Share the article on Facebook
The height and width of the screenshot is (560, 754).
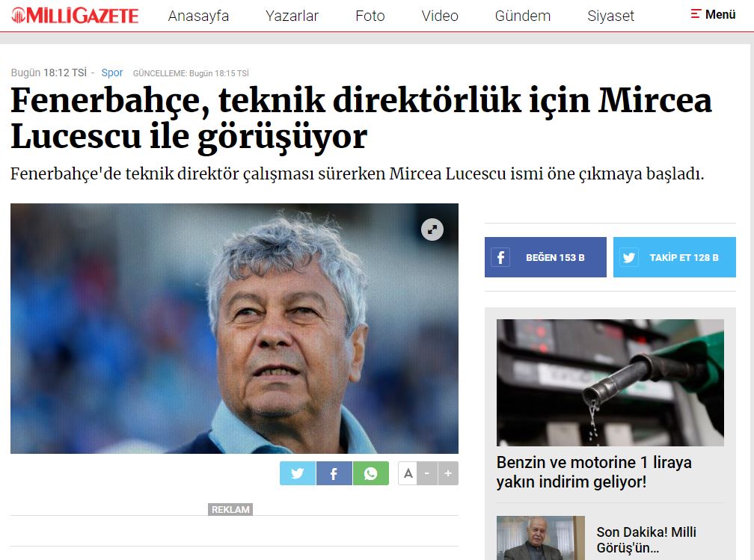tap(334, 473)
